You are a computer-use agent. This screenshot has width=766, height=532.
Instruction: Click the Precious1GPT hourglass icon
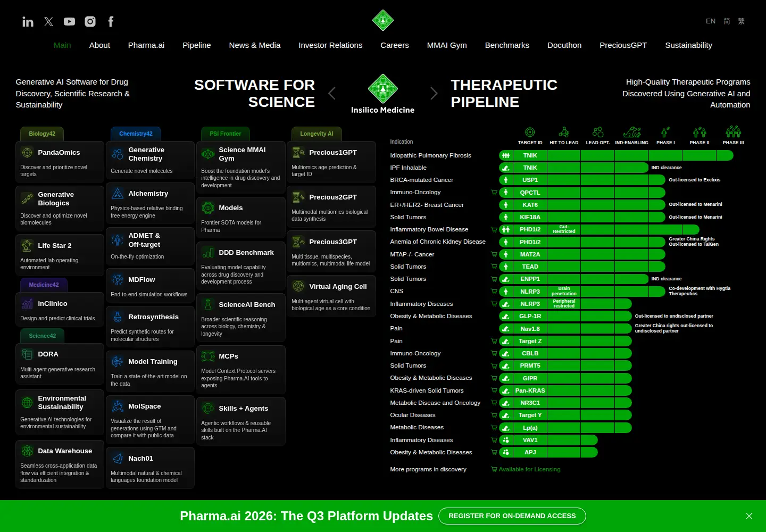(x=298, y=153)
